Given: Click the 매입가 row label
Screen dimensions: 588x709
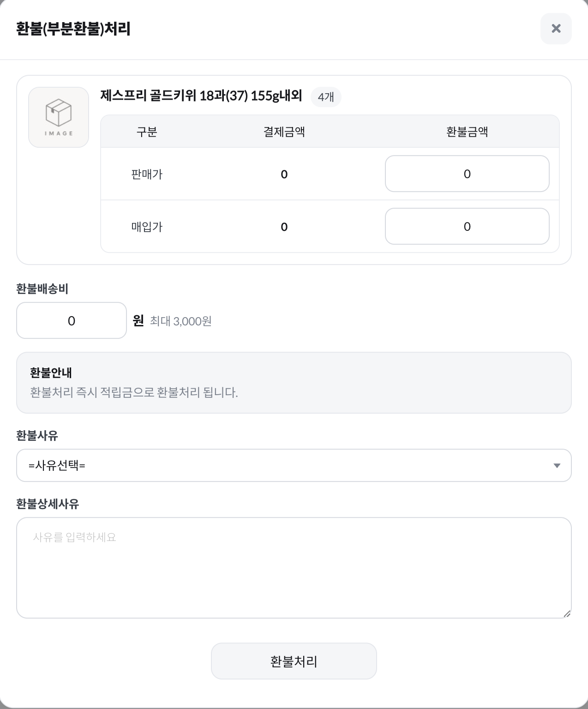Looking at the screenshot, I should (147, 227).
